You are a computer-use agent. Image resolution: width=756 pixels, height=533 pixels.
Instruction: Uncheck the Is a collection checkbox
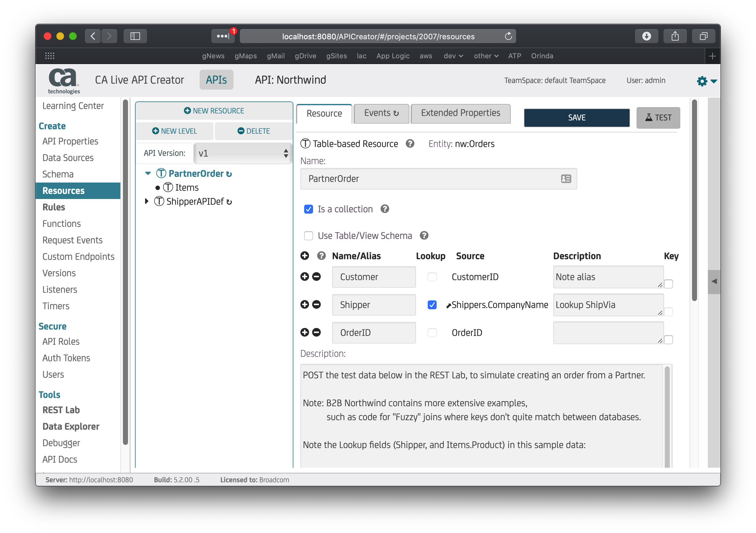pos(308,209)
